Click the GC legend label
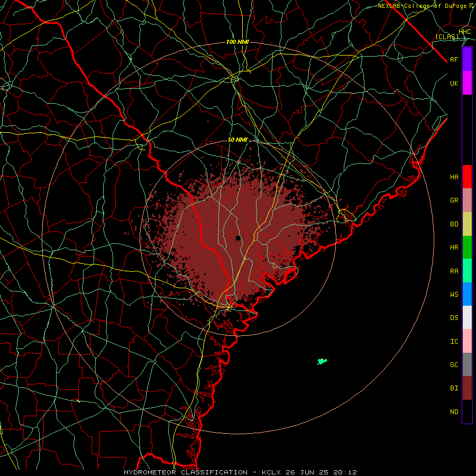The width and height of the screenshot is (476, 476). pyautogui.click(x=454, y=365)
